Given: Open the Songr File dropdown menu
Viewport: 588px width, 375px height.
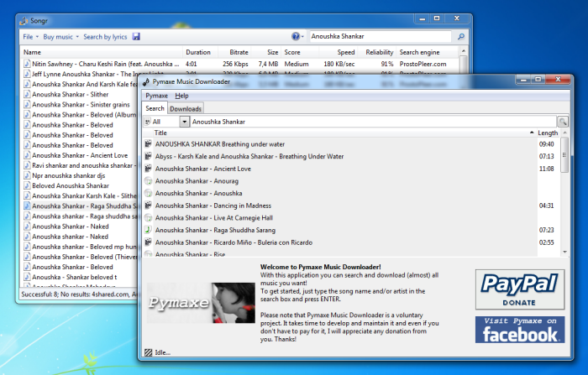Looking at the screenshot, I should coord(30,37).
